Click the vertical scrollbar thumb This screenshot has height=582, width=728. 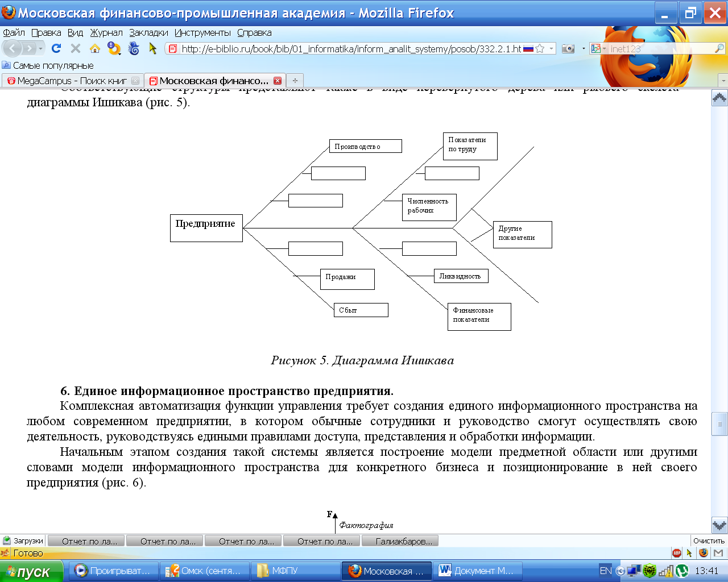pyautogui.click(x=719, y=423)
